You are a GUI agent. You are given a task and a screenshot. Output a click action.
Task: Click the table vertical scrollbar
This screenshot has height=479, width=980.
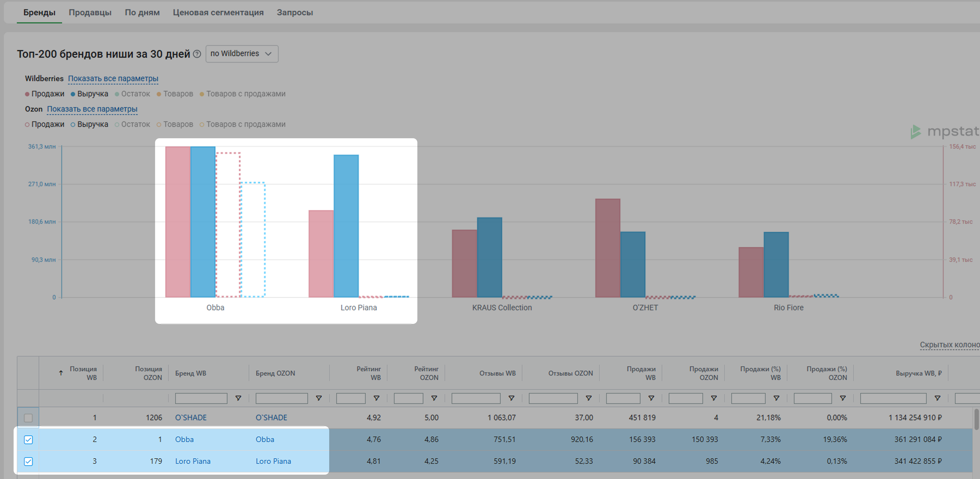(x=976, y=419)
